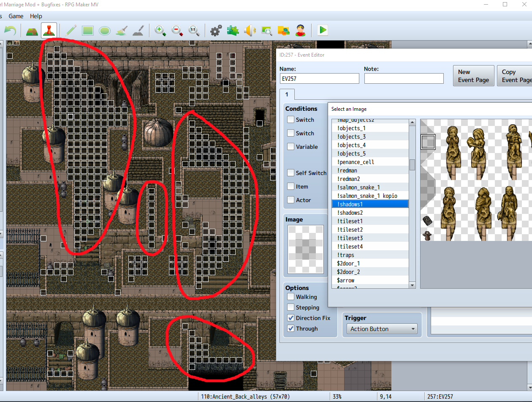Select !tileset3 in image list
This screenshot has width=532, height=402.
(x=370, y=238)
